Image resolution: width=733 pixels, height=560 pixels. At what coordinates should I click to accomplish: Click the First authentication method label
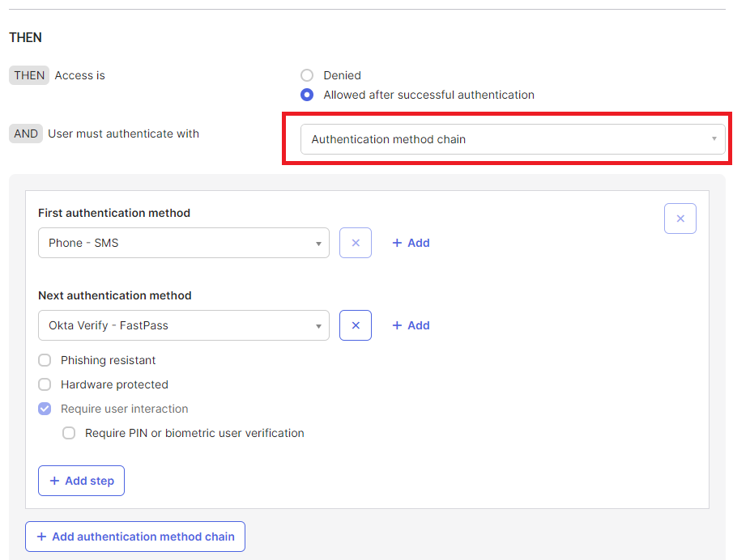[114, 213]
